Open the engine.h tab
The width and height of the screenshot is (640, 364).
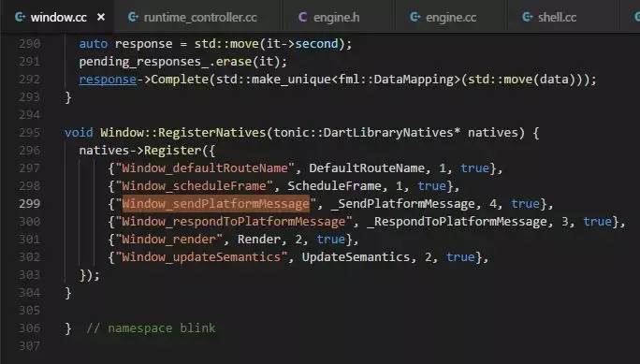tap(339, 17)
